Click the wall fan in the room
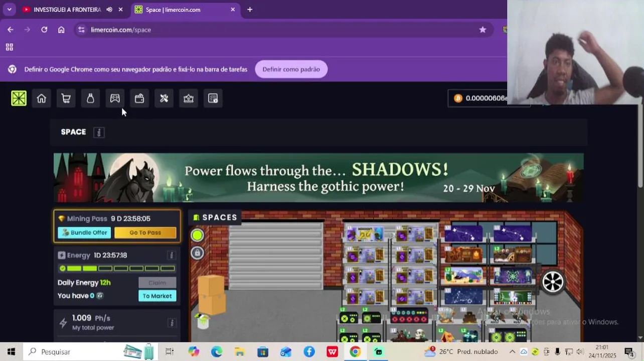This screenshot has width=644, height=361. tap(553, 282)
